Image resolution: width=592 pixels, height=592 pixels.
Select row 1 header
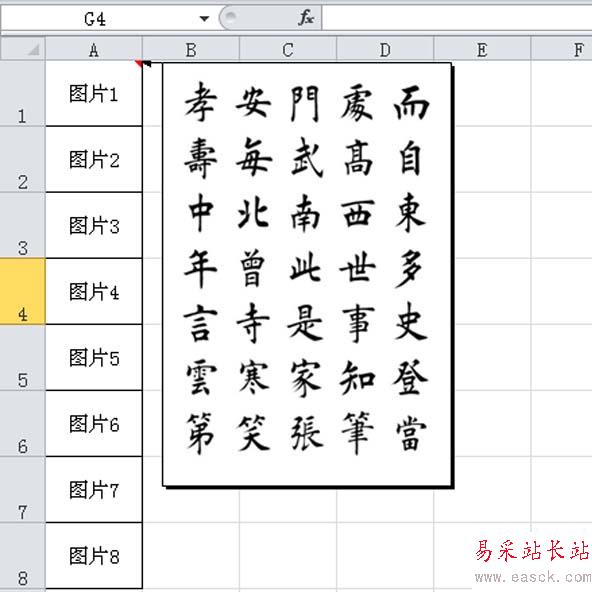coord(22,93)
